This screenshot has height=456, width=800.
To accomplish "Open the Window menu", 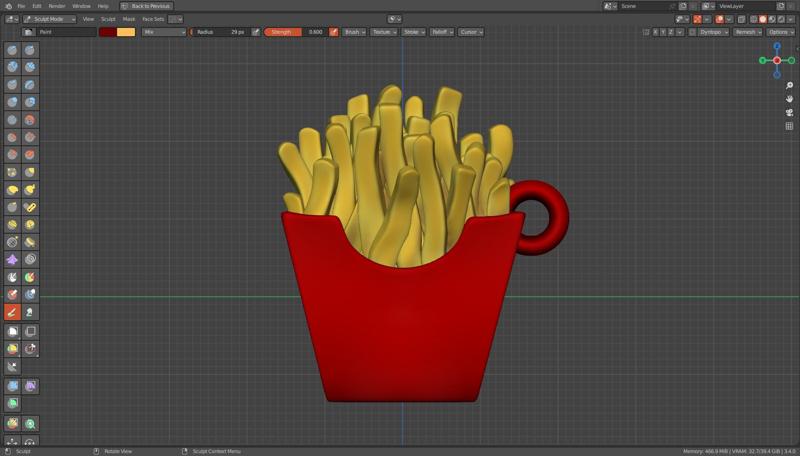I will (81, 6).
